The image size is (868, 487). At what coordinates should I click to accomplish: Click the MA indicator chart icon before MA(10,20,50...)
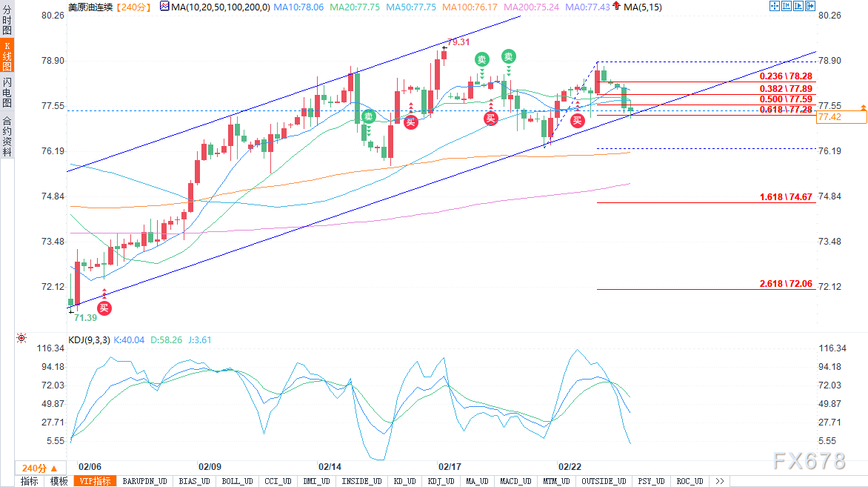[164, 6]
